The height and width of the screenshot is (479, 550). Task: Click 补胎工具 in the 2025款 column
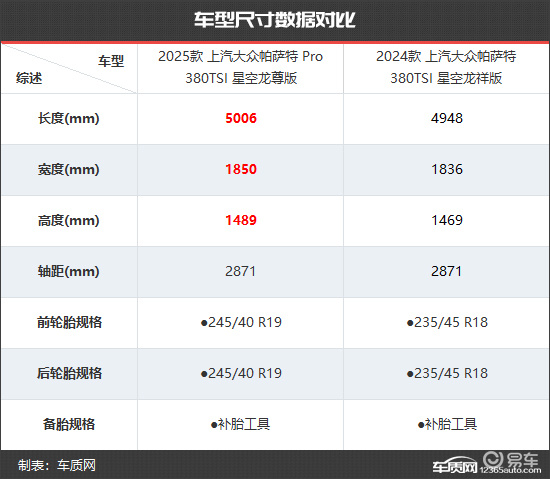240,424
